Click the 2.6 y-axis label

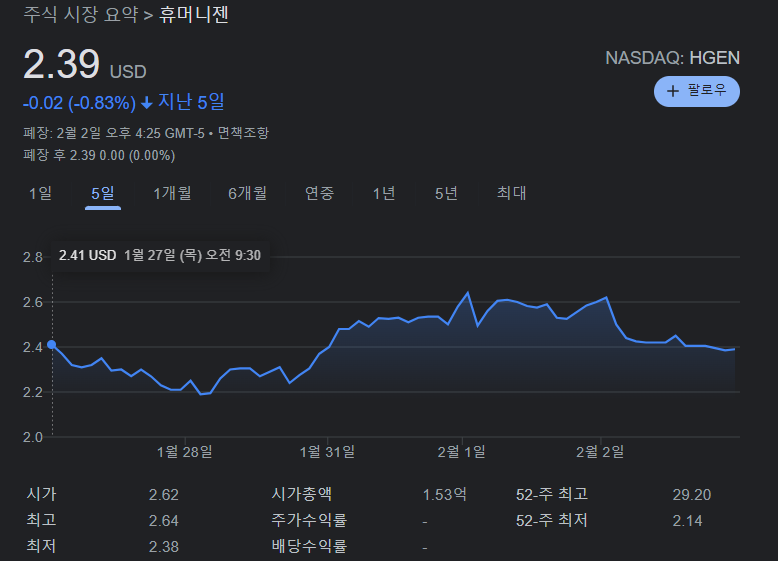click(33, 302)
